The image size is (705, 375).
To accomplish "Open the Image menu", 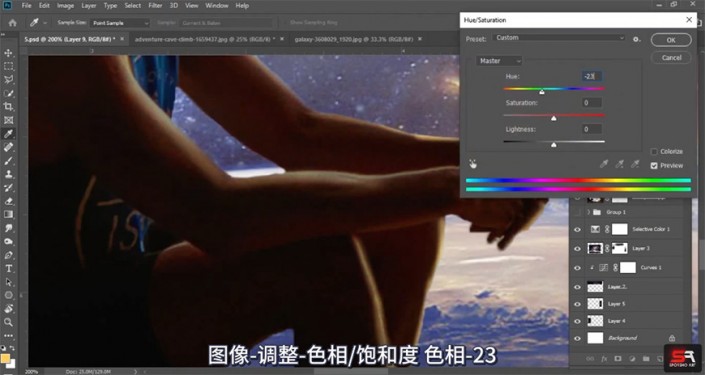I will click(x=65, y=6).
